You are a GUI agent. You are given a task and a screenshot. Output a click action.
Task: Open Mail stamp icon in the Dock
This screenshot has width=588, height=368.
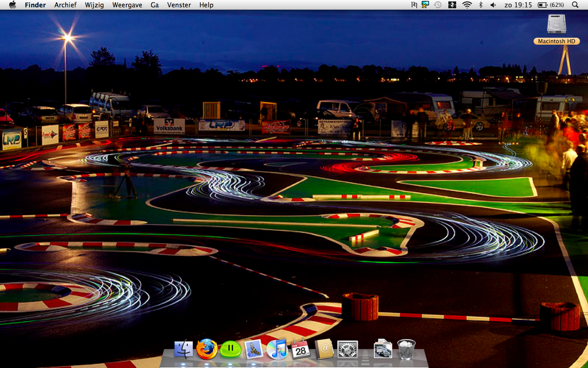click(x=254, y=350)
